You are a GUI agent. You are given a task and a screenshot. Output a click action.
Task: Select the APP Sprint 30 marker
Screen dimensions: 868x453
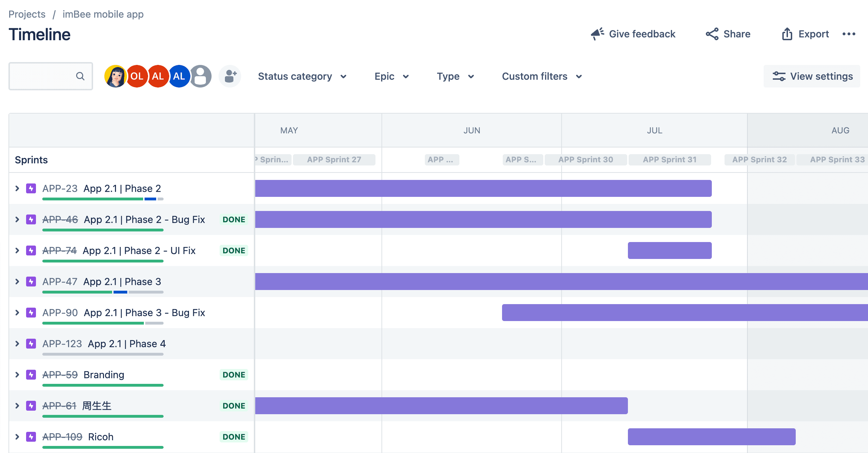(x=586, y=159)
